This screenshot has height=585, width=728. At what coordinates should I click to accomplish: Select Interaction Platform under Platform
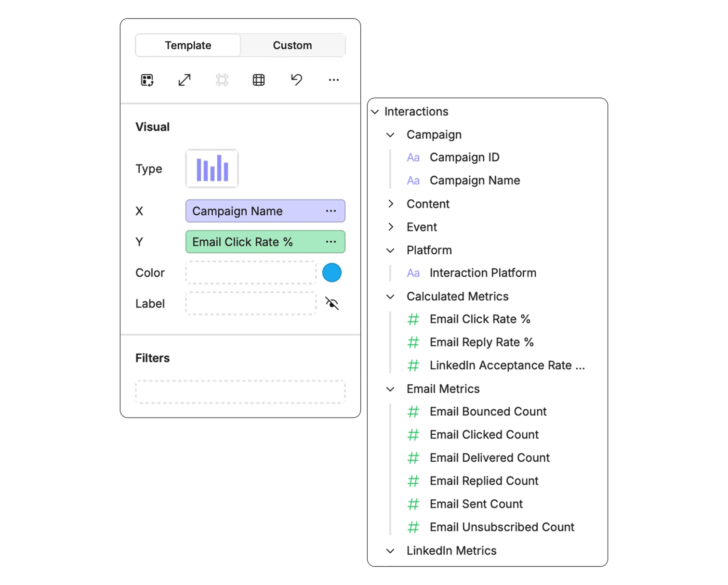[482, 273]
